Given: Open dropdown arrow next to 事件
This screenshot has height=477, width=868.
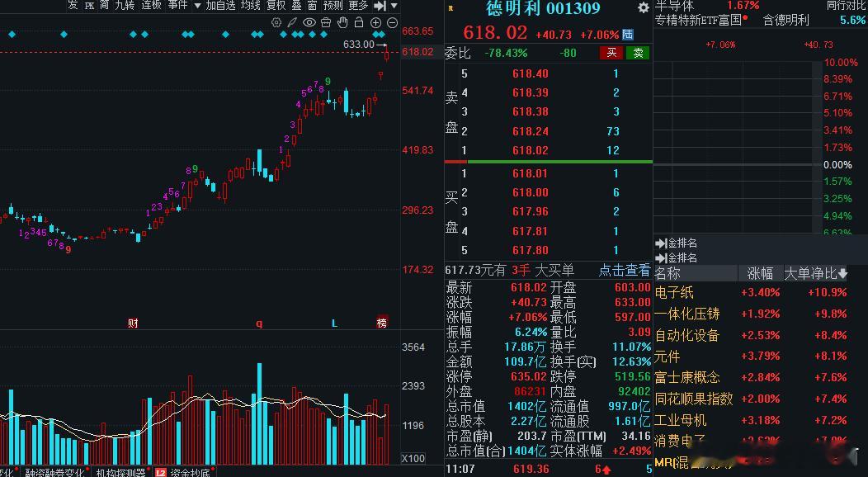Looking at the screenshot, I should (197, 6).
